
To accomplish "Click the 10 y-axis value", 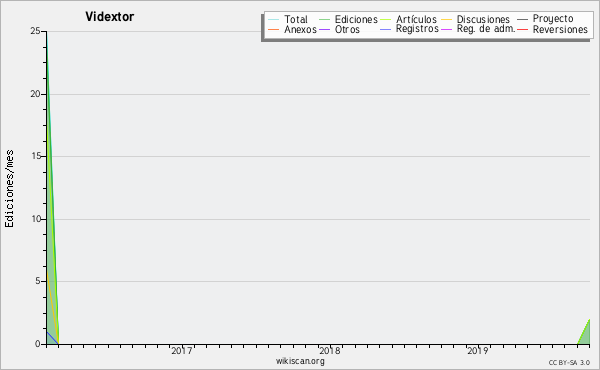I will coord(35,219).
